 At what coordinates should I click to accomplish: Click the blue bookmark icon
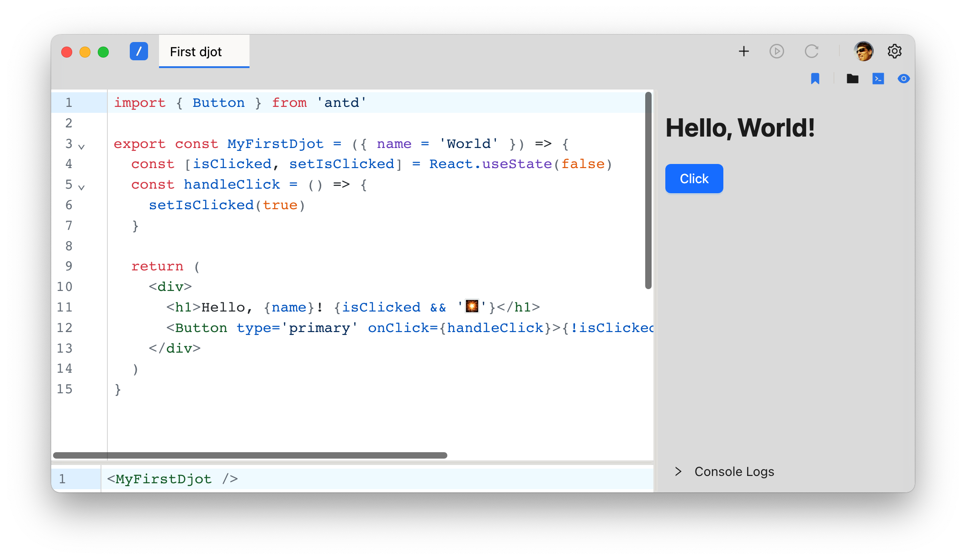tap(815, 79)
